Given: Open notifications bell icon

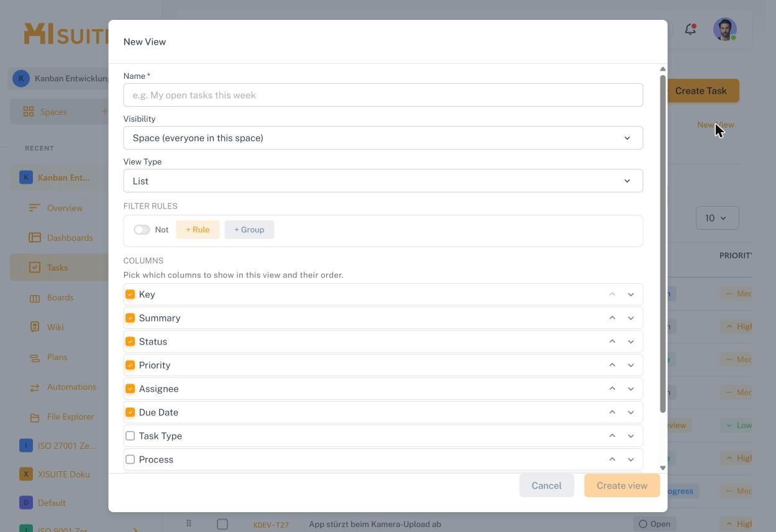Looking at the screenshot, I should tap(690, 29).
